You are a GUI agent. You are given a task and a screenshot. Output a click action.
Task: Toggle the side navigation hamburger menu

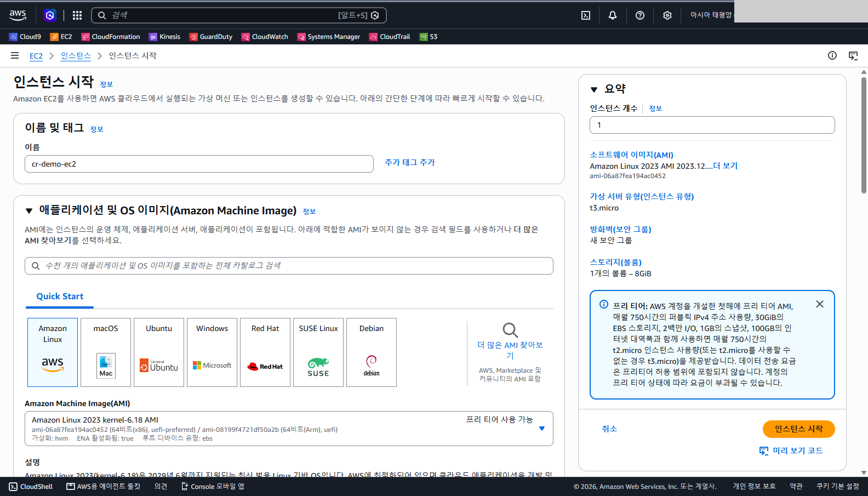[15, 55]
